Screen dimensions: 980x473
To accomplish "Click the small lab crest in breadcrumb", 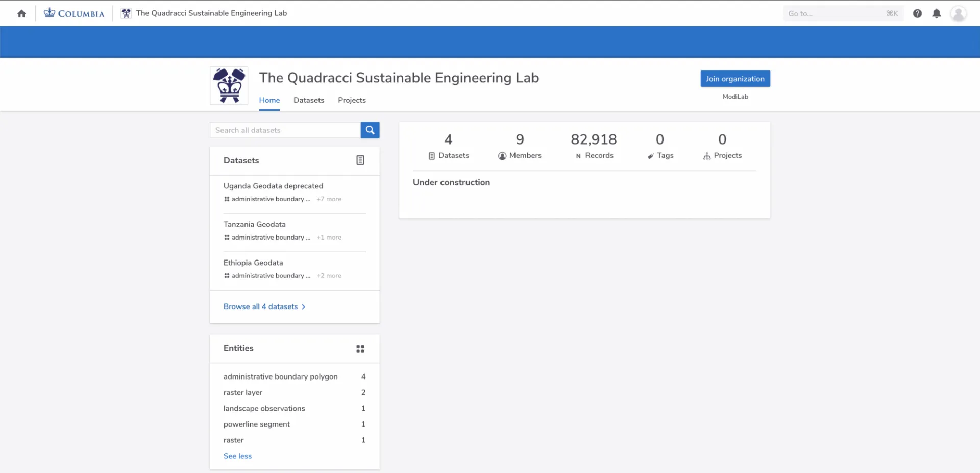I will [126, 13].
